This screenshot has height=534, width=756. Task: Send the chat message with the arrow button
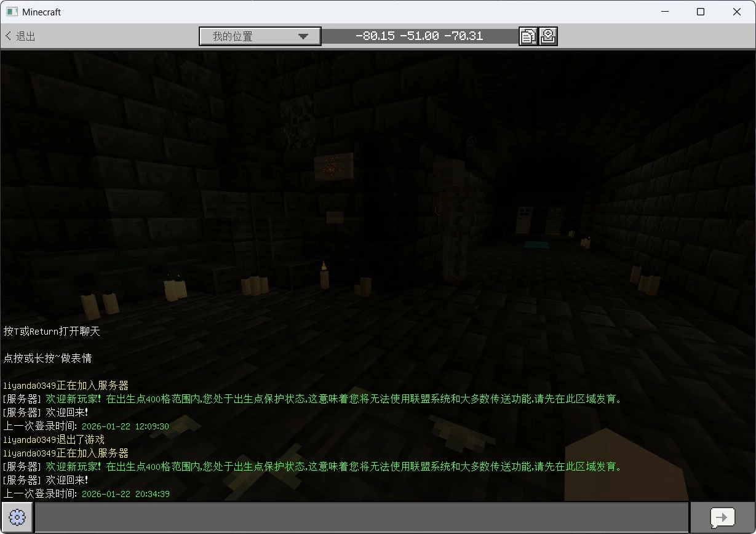[722, 517]
